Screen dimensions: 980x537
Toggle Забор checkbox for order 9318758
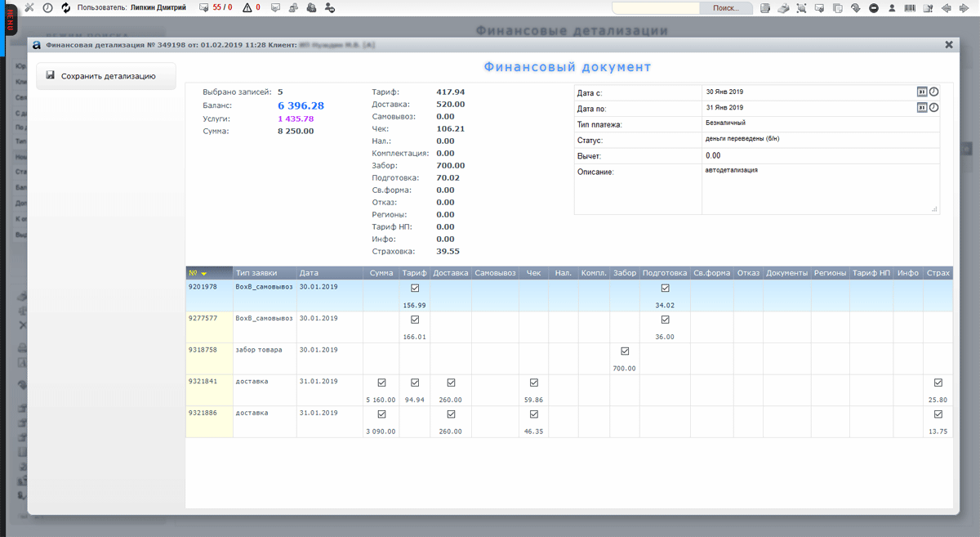click(x=625, y=351)
